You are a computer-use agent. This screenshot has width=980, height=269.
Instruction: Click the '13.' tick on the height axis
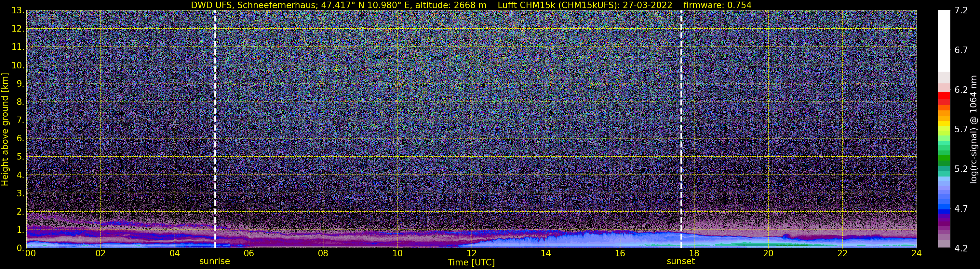[18, 11]
